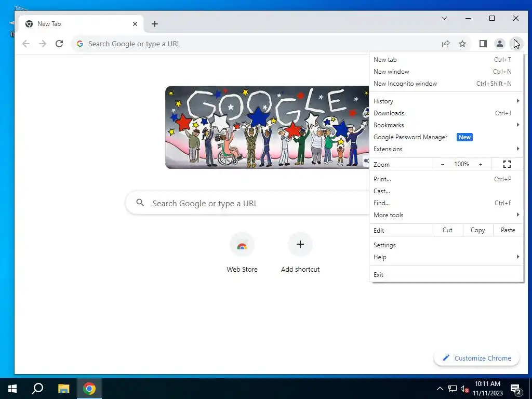Open a new tab with the plus button
Screen dimensions: 532x399
coord(155,24)
